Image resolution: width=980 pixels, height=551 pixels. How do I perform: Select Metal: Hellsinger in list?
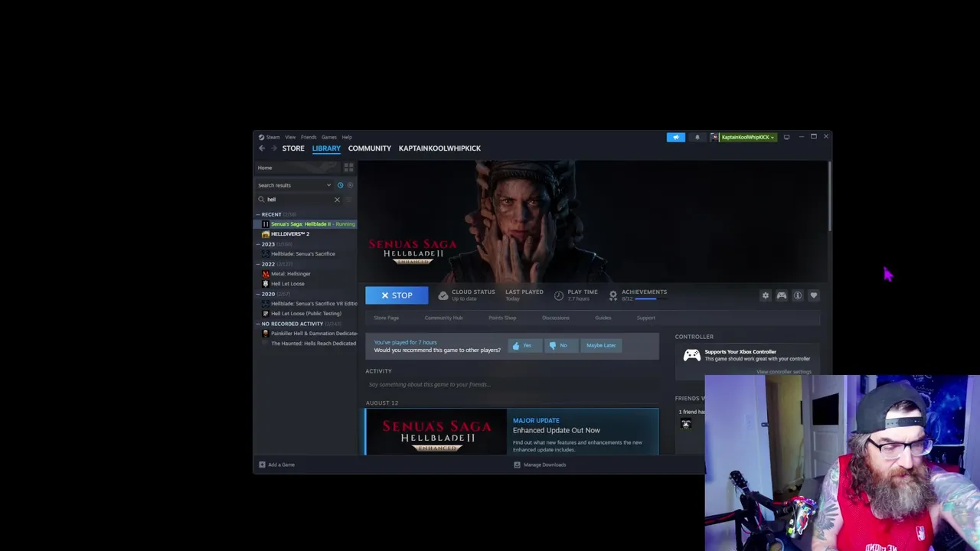coord(306,274)
